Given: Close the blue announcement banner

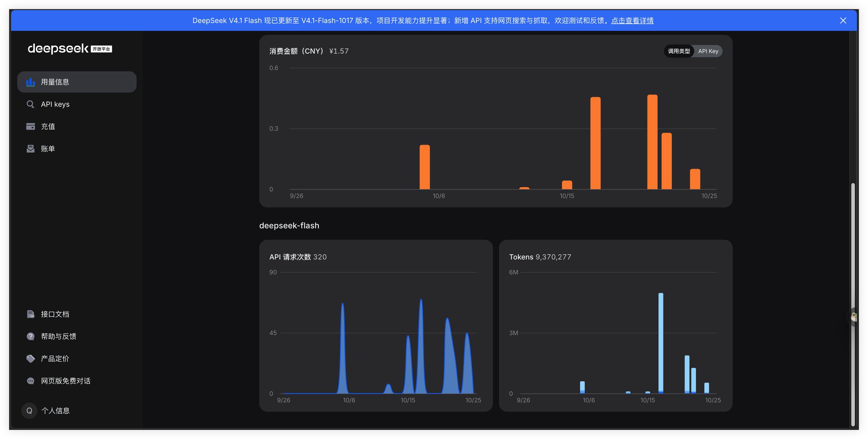Looking at the screenshot, I should (843, 21).
